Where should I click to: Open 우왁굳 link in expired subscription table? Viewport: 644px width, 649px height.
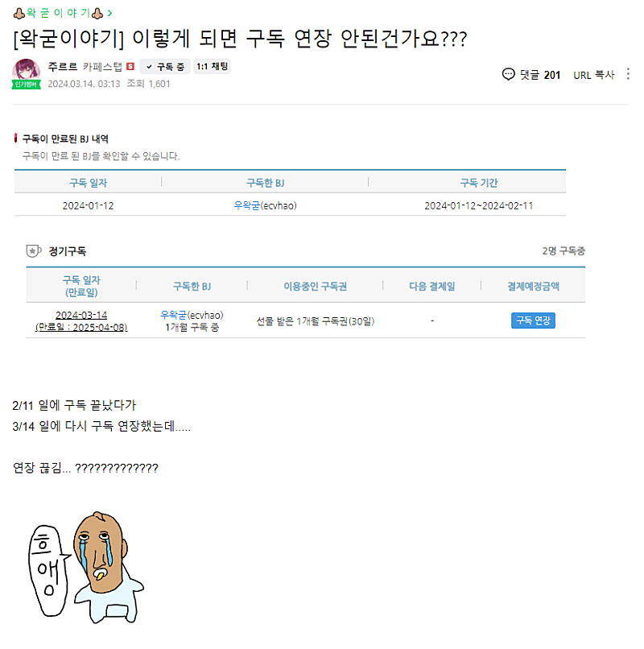246,205
